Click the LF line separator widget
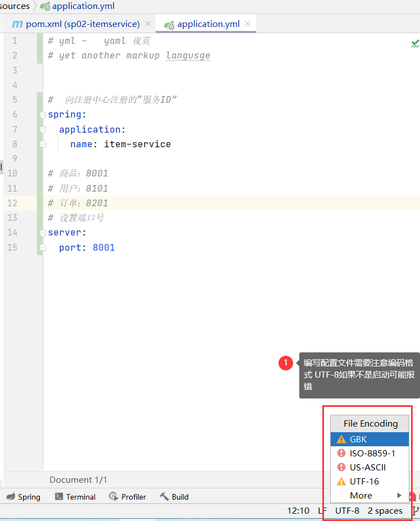 [x=322, y=511]
